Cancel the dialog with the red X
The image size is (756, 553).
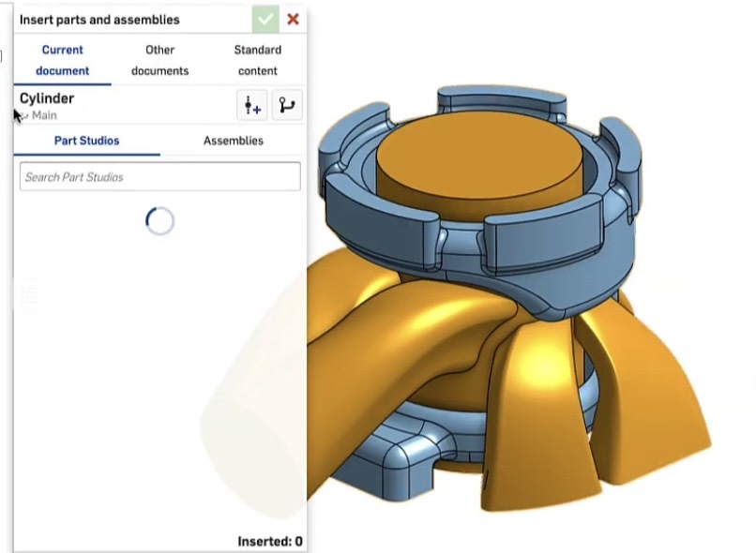[293, 19]
